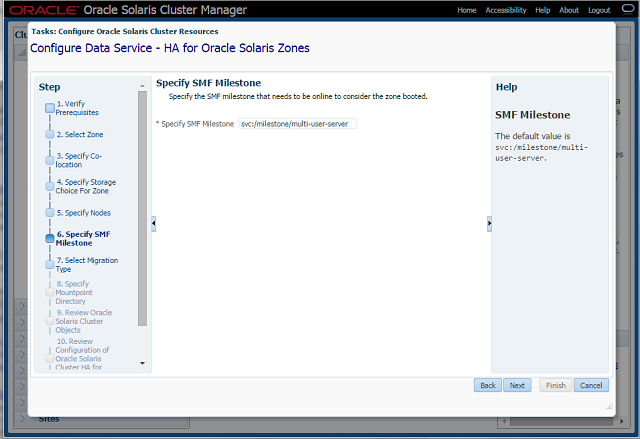Viewport: 640px width, 439px height.
Task: Click the Specify Co-location step icon
Action: coord(49,159)
